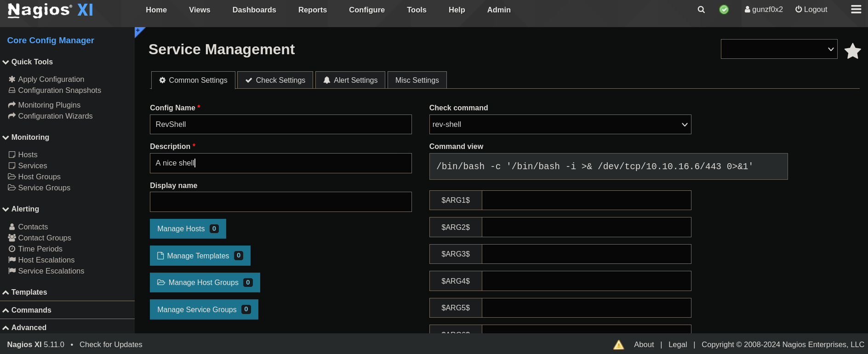
Task: Click the Host Groups folder icon
Action: [x=12, y=177]
